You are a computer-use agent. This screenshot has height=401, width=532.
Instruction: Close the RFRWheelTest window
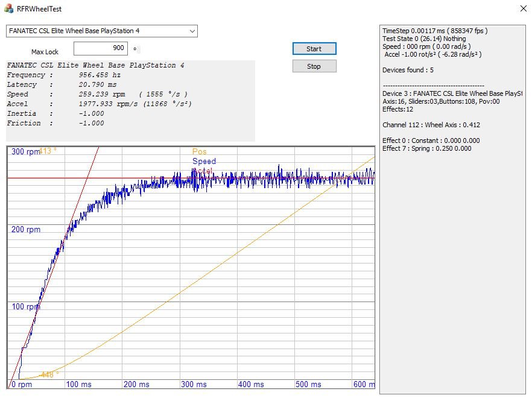(x=522, y=8)
